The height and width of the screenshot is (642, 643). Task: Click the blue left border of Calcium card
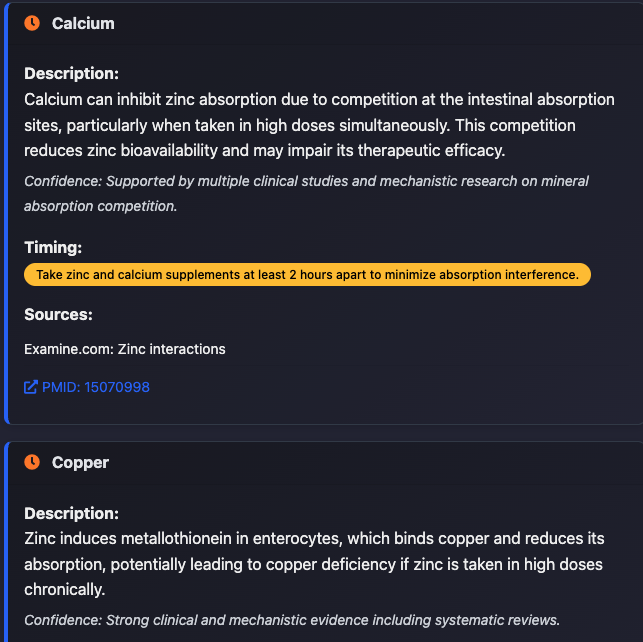pyautogui.click(x=6, y=213)
